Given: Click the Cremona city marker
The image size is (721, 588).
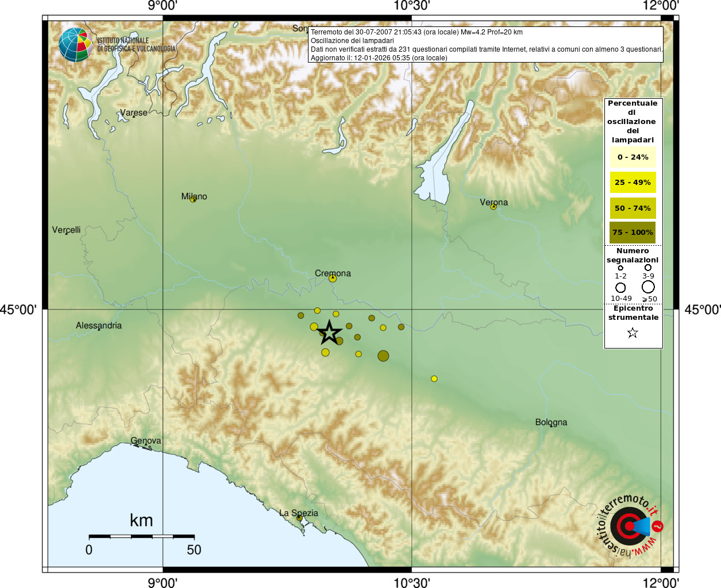Looking at the screenshot, I should [x=332, y=278].
